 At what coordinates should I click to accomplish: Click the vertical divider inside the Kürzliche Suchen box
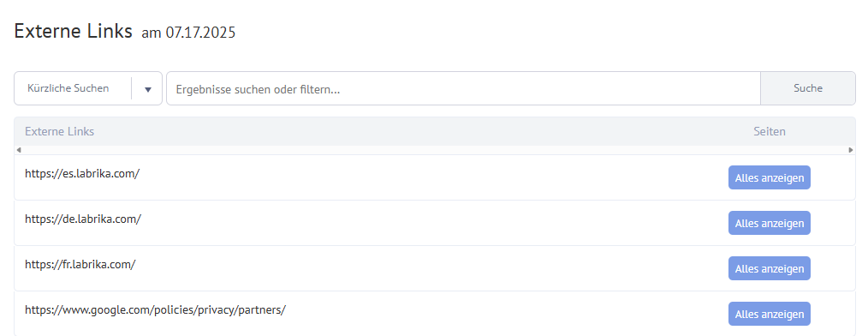pyautogui.click(x=131, y=88)
